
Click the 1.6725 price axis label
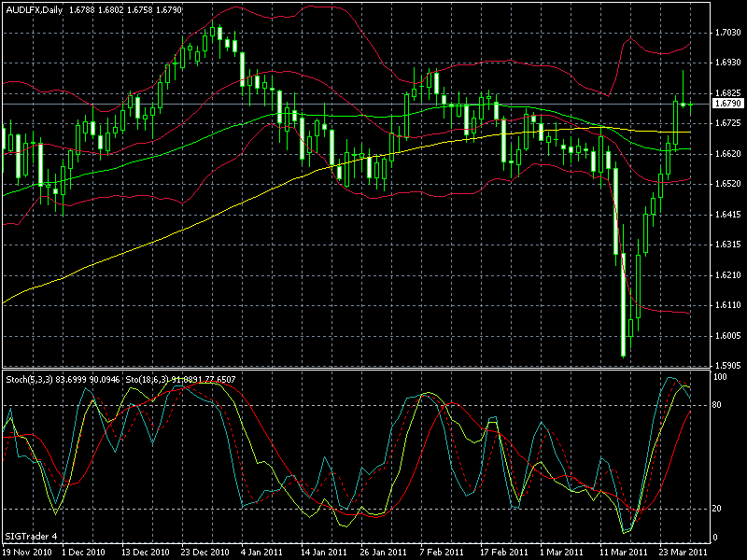(x=728, y=123)
